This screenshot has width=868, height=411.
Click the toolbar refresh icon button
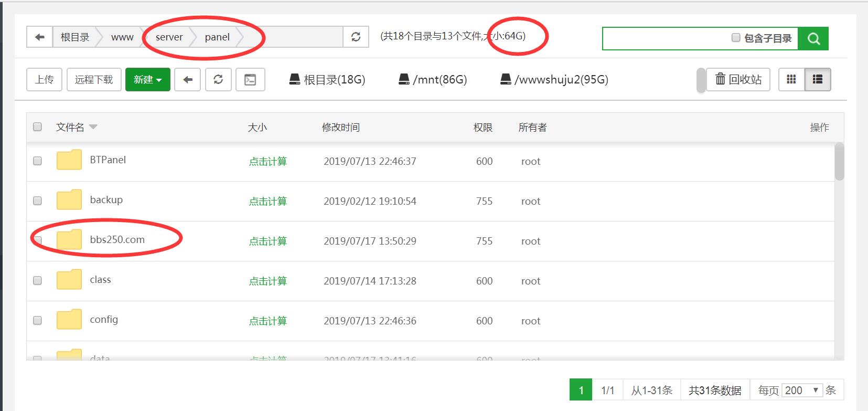tap(218, 80)
